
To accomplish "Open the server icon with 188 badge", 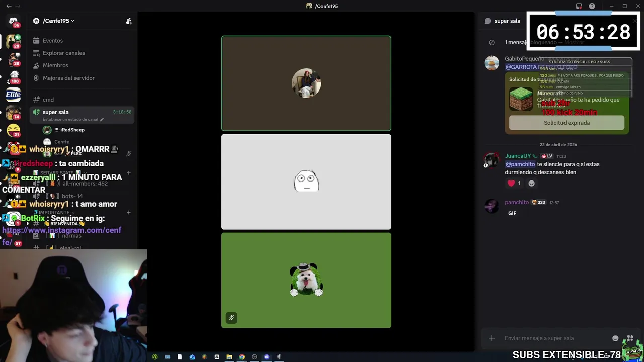I will [x=13, y=77].
